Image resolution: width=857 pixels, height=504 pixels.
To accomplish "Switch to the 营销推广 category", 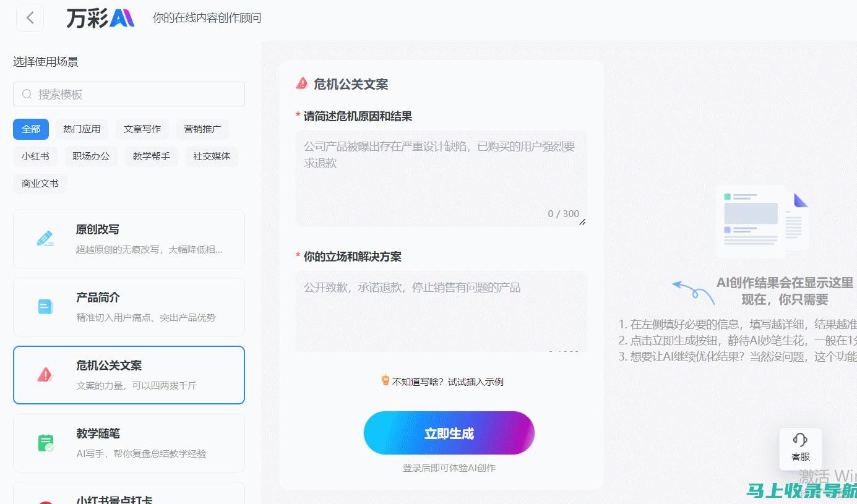I will click(x=202, y=129).
